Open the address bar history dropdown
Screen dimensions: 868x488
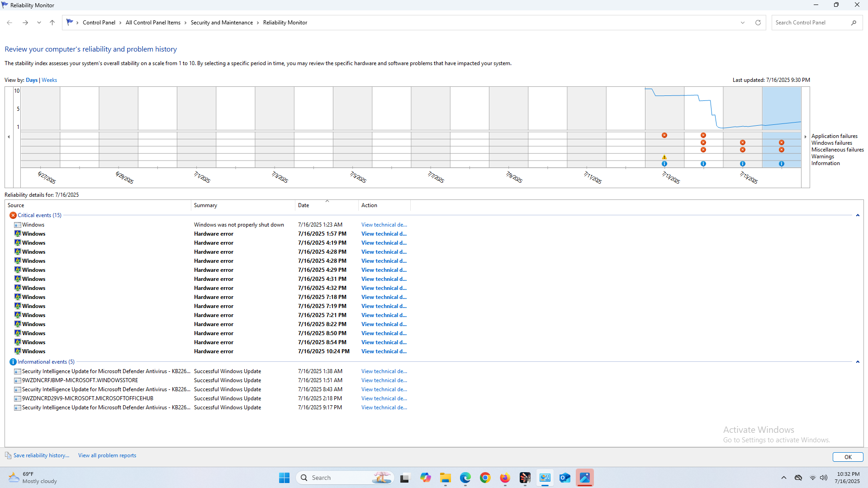742,23
